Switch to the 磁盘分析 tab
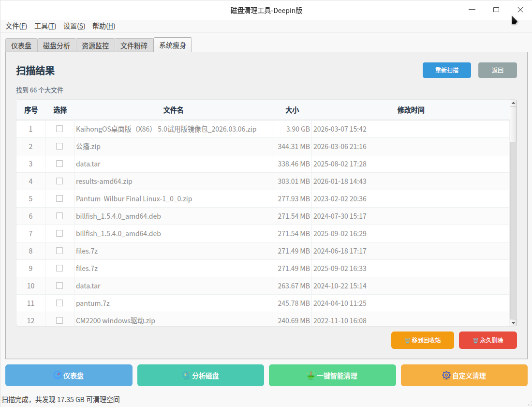This screenshot has width=532, height=407. [57, 46]
